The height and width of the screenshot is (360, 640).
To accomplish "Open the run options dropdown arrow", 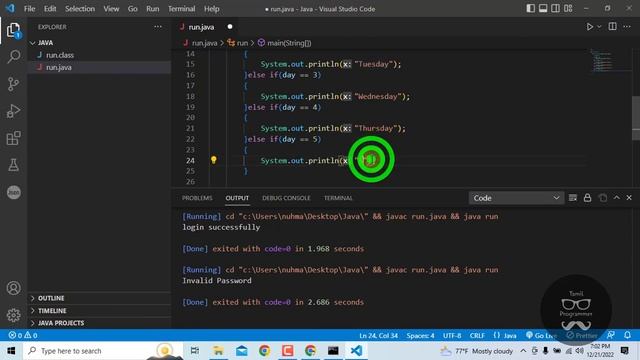I will point(599,27).
